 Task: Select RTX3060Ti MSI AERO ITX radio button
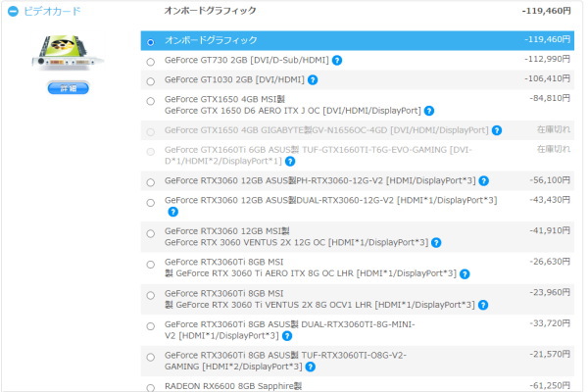coord(151,265)
